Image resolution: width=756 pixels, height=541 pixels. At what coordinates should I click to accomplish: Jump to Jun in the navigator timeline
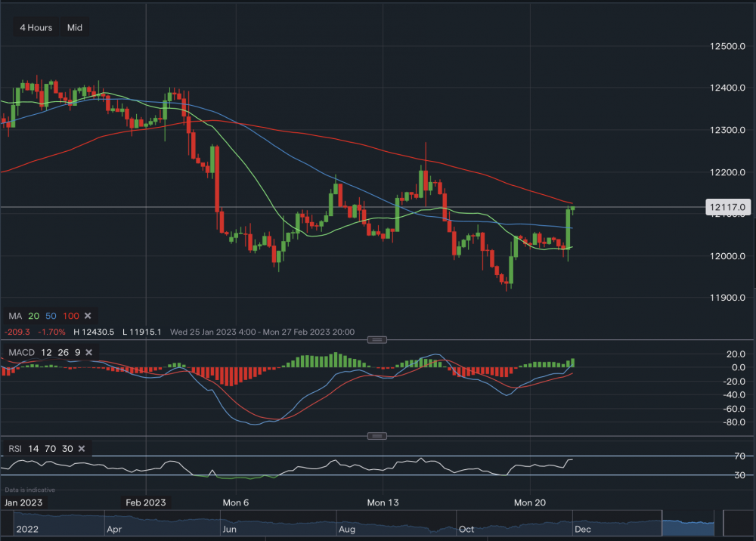point(227,530)
